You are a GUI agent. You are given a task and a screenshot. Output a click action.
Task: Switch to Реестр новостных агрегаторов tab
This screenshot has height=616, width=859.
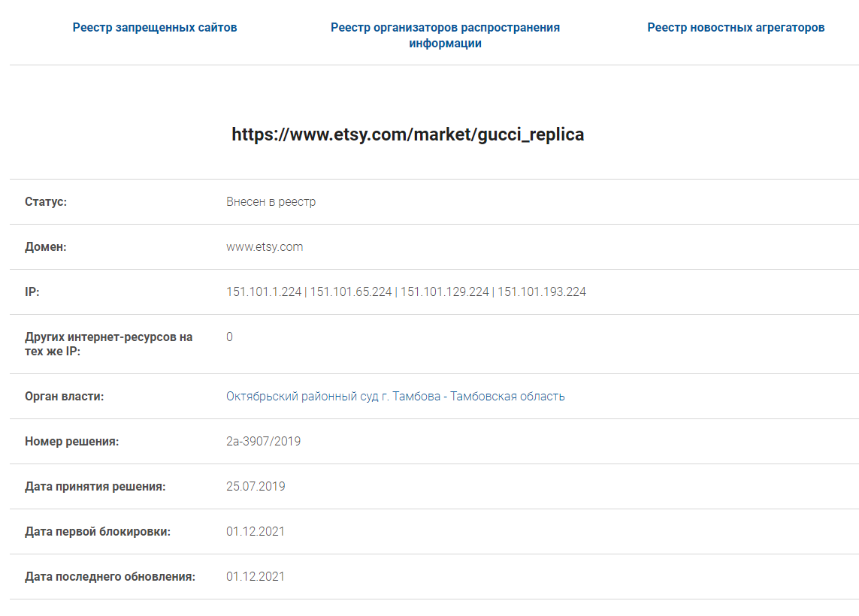coord(736,27)
